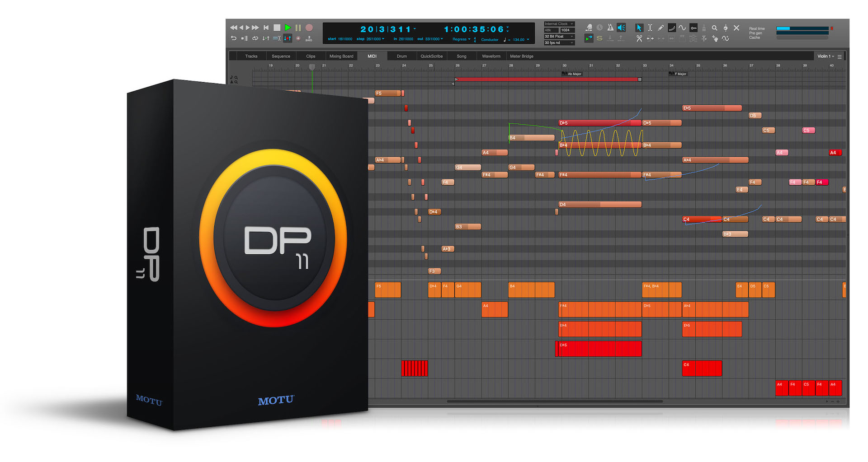Pick the Pencil tool
The image size is (868, 462).
click(660, 28)
